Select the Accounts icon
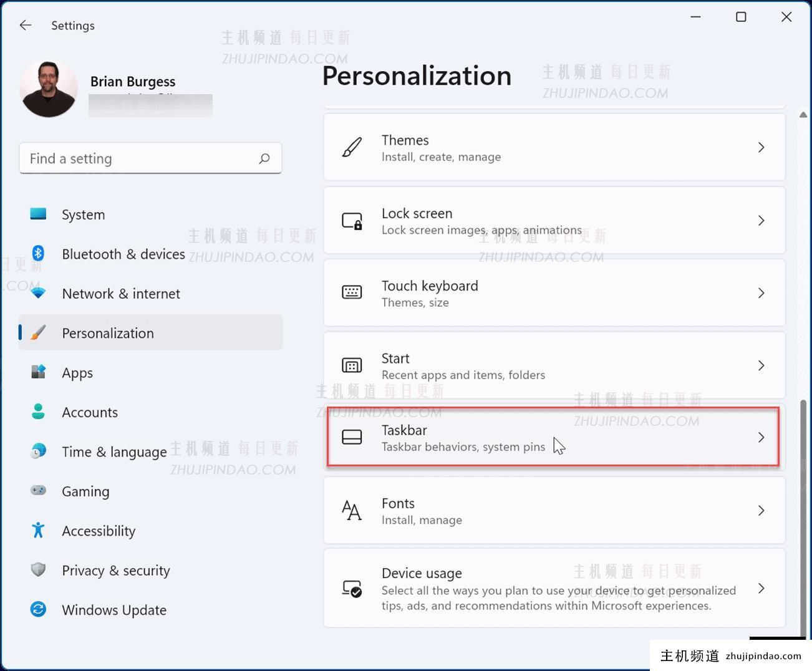 38,412
